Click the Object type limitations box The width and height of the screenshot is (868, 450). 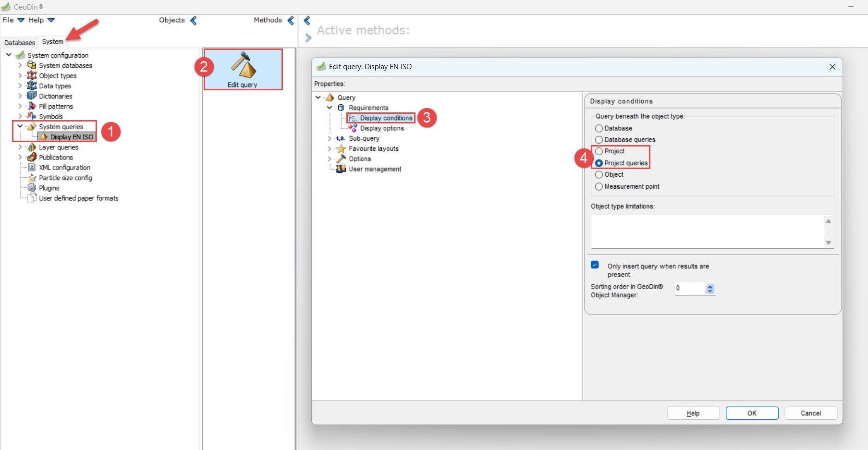tap(708, 231)
